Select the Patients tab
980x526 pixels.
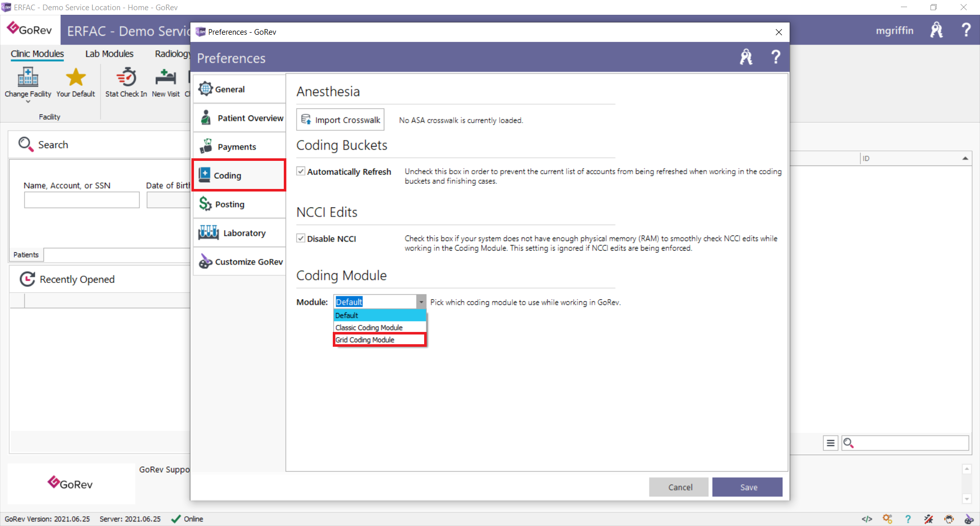point(26,254)
